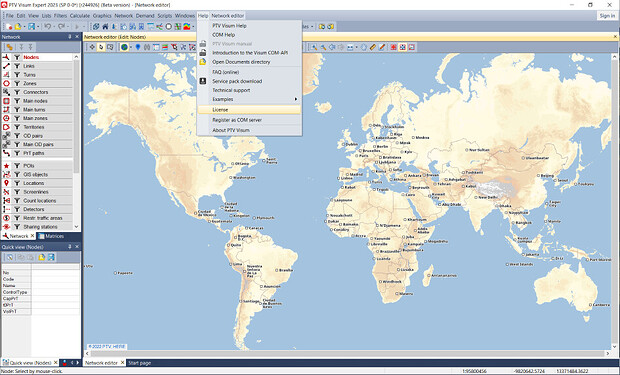The image size is (620, 375).
Task: Click the blue location pin icon
Action: [x=138, y=47]
